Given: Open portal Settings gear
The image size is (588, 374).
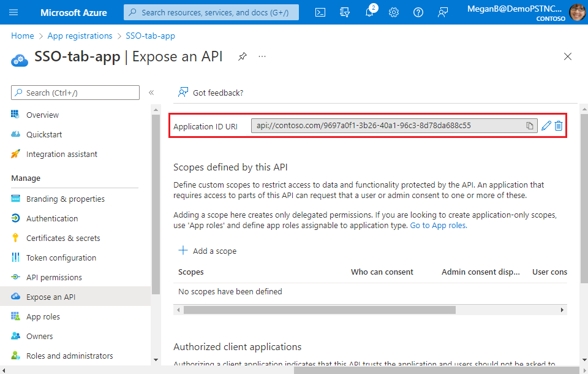Looking at the screenshot, I should pyautogui.click(x=394, y=12).
